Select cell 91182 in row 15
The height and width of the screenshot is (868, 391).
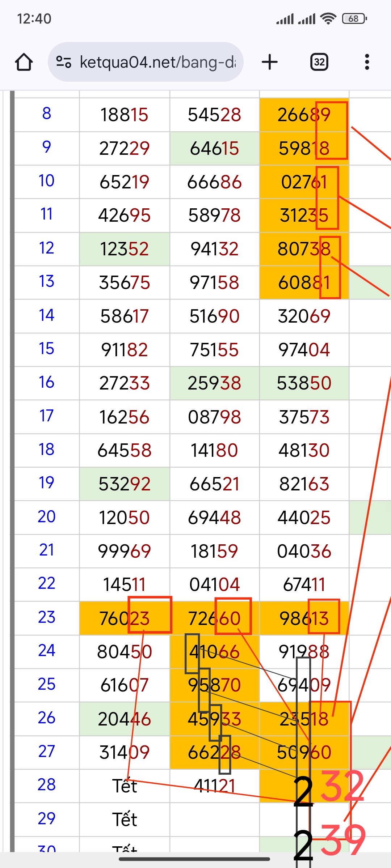pos(125,350)
